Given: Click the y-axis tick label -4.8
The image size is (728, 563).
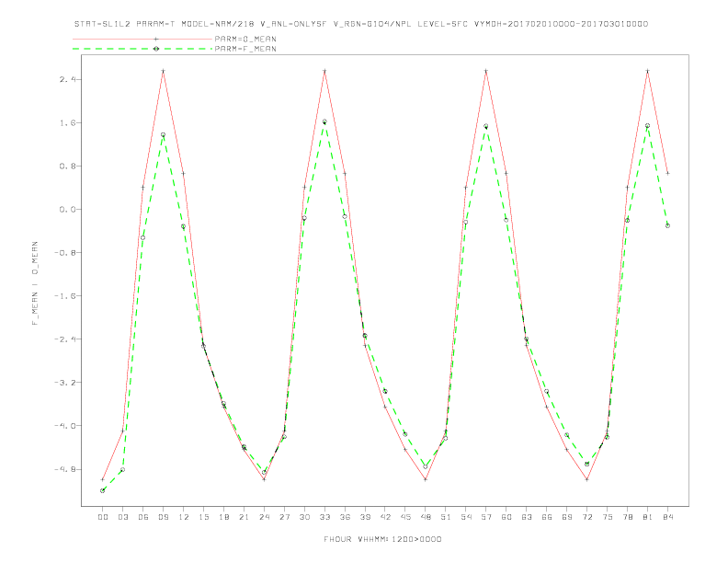Looking at the screenshot, I should (65, 469).
